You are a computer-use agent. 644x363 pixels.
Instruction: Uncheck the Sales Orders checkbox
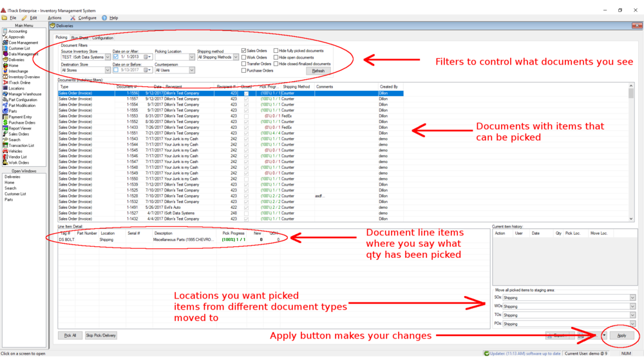point(243,50)
